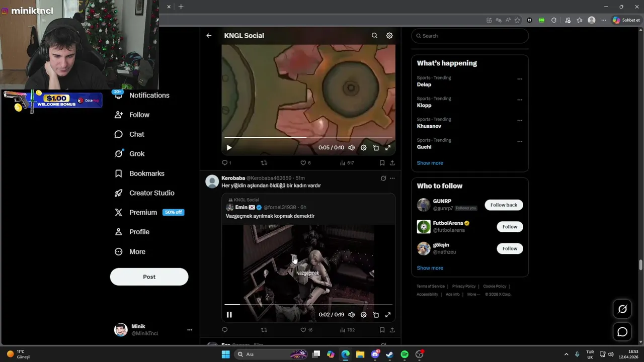Open Discord from the taskbar
The width and height of the screenshot is (644, 362).
pos(375,354)
